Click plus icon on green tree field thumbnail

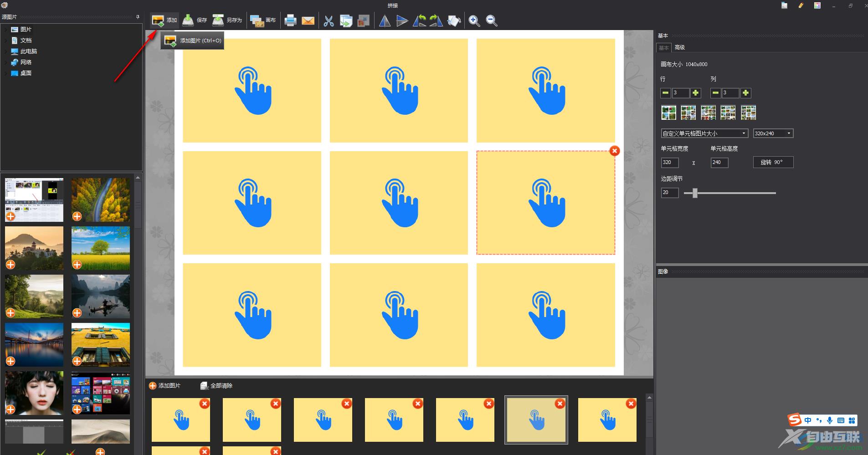(77, 265)
